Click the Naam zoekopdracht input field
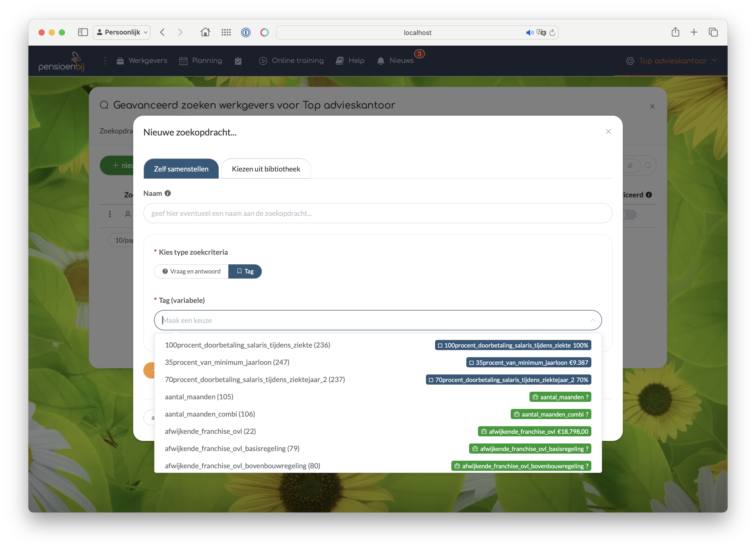756x550 pixels. tap(378, 213)
